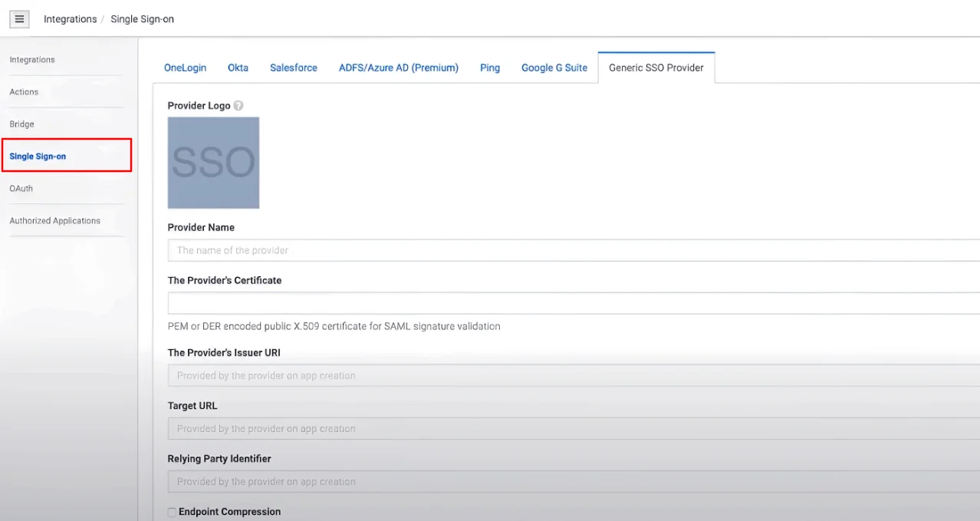This screenshot has width=980, height=521.
Task: Focus the Target URL input field
Action: 574,429
